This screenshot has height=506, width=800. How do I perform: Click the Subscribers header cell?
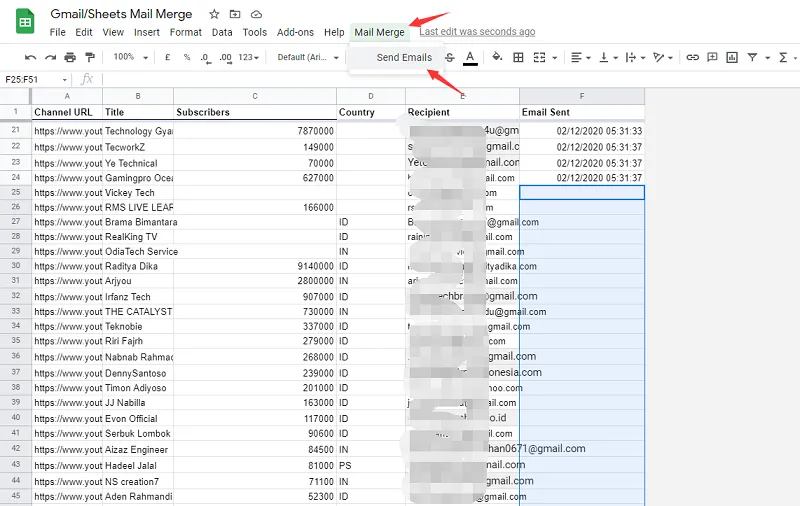[x=255, y=112]
